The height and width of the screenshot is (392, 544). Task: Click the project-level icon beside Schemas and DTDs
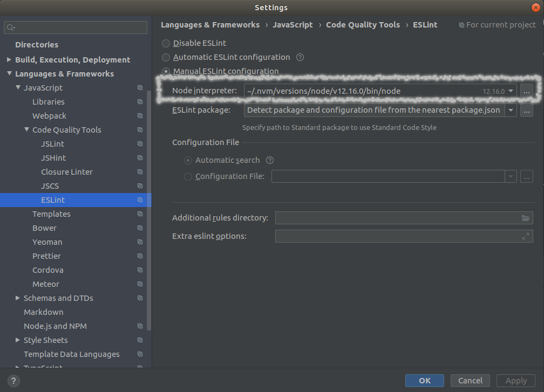tap(140, 298)
